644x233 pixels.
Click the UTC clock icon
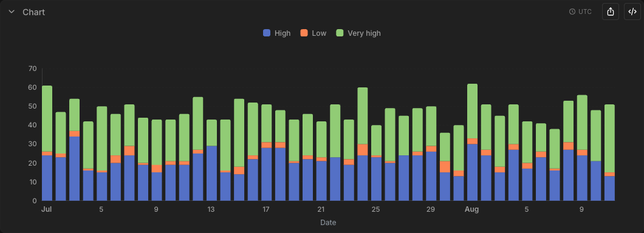(572, 12)
